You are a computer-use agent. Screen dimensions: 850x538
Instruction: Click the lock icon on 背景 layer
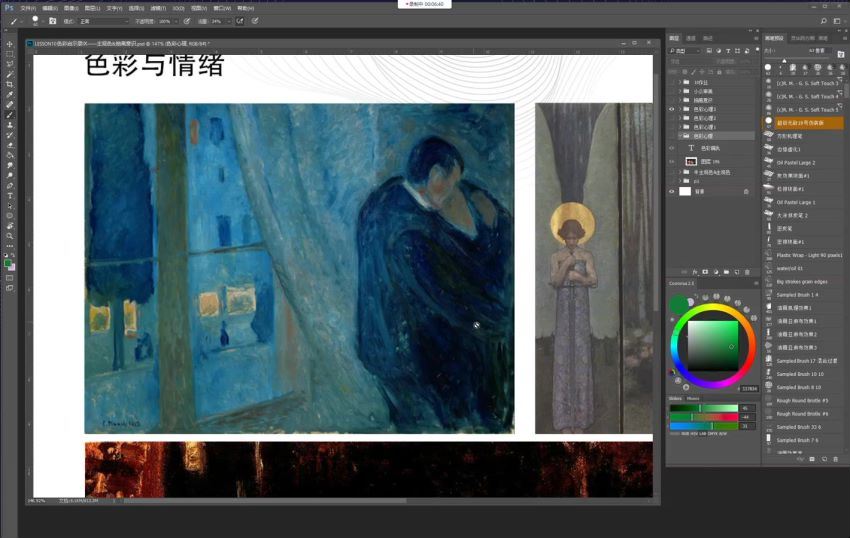(746, 191)
